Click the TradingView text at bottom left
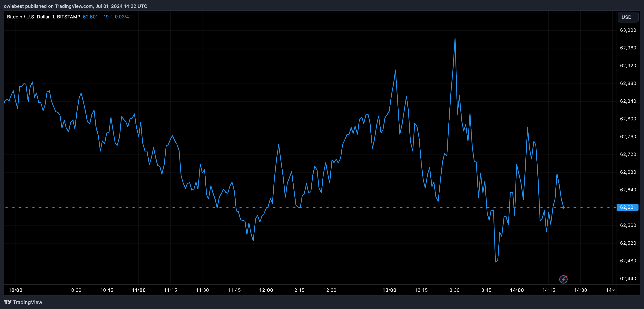Screen dimensions: 644x309 coord(27,302)
